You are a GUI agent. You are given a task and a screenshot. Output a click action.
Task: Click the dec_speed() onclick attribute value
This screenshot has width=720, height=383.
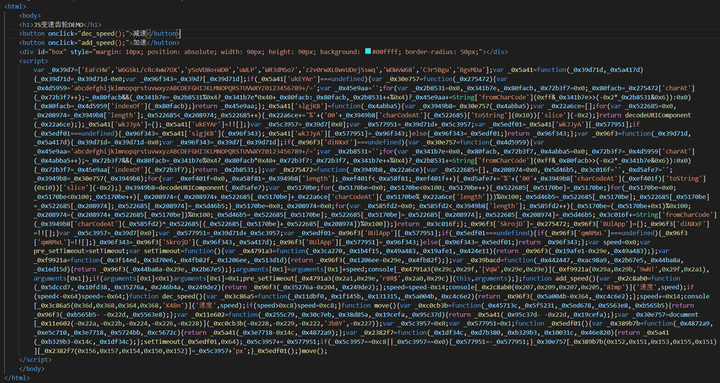[x=104, y=34]
